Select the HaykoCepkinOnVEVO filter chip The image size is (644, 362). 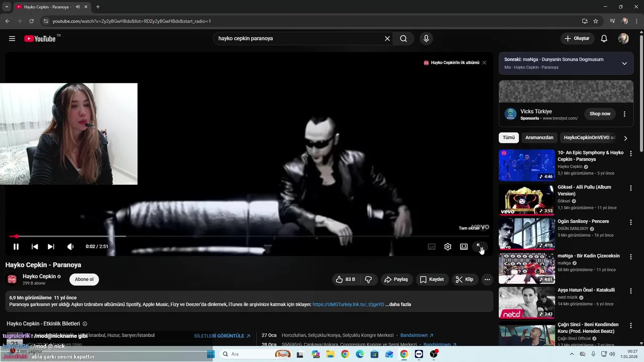(x=589, y=138)
